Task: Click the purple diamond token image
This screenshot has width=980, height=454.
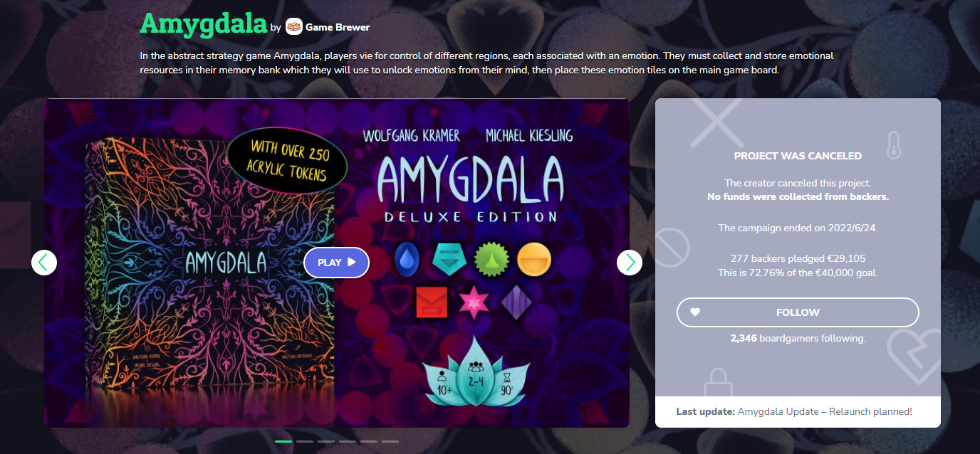Action: [516, 302]
